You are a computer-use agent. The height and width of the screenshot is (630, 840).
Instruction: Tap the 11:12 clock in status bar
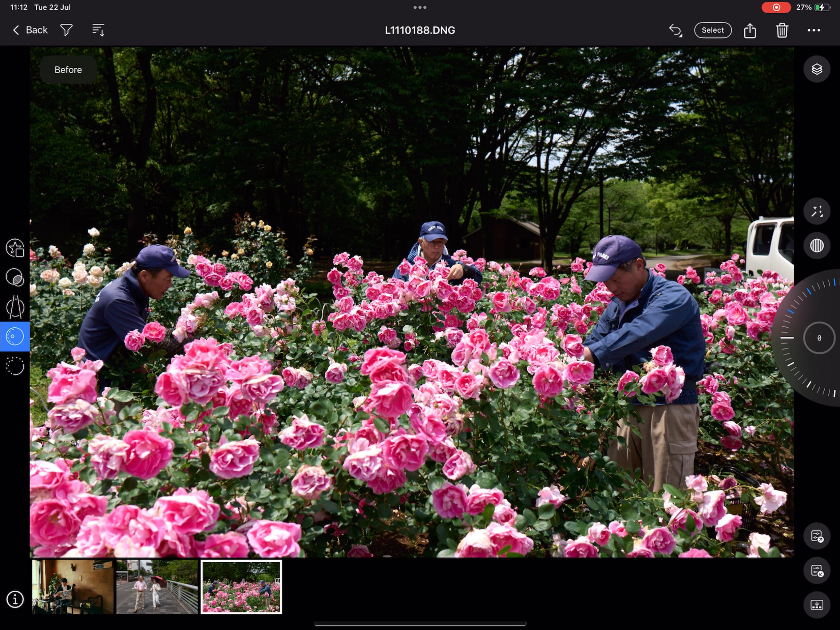click(19, 7)
